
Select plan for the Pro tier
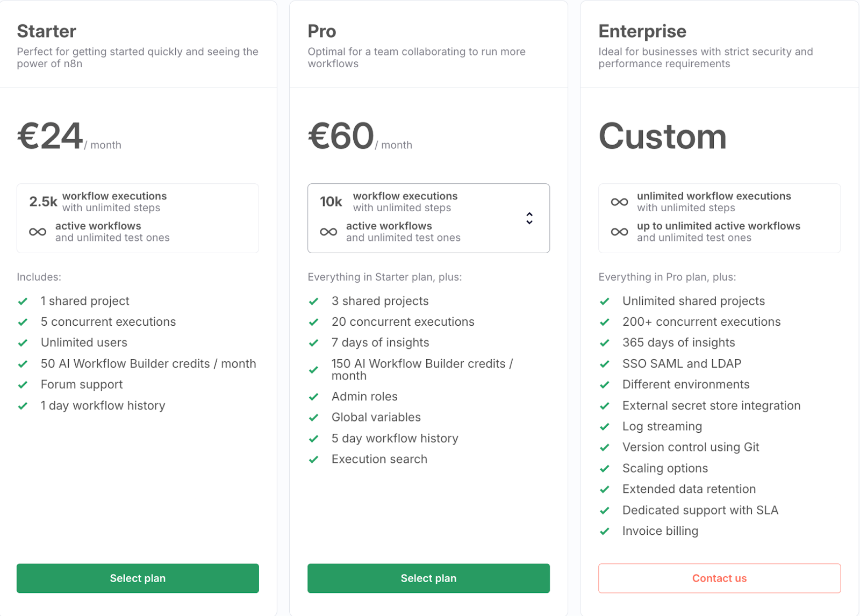tap(428, 578)
